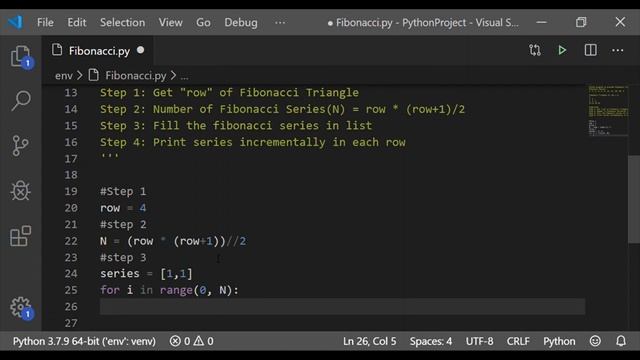Screen dimensions: 640x360
Task: Restore down the VS Code window
Action: [x=581, y=22]
